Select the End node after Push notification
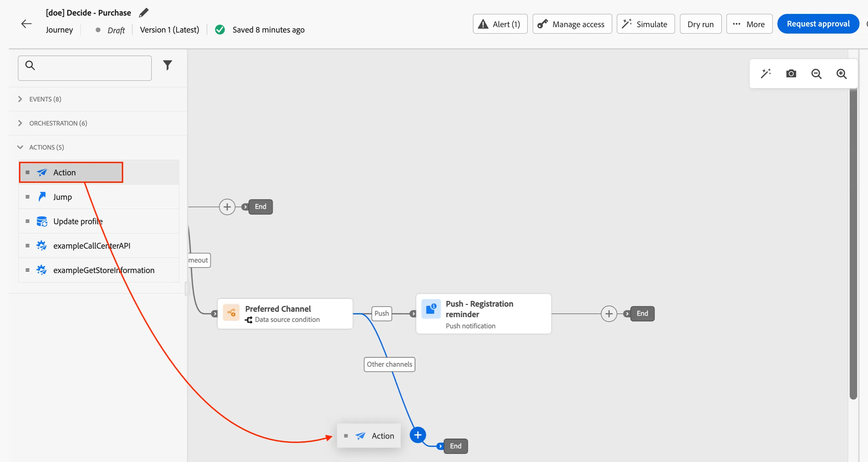 642,314
